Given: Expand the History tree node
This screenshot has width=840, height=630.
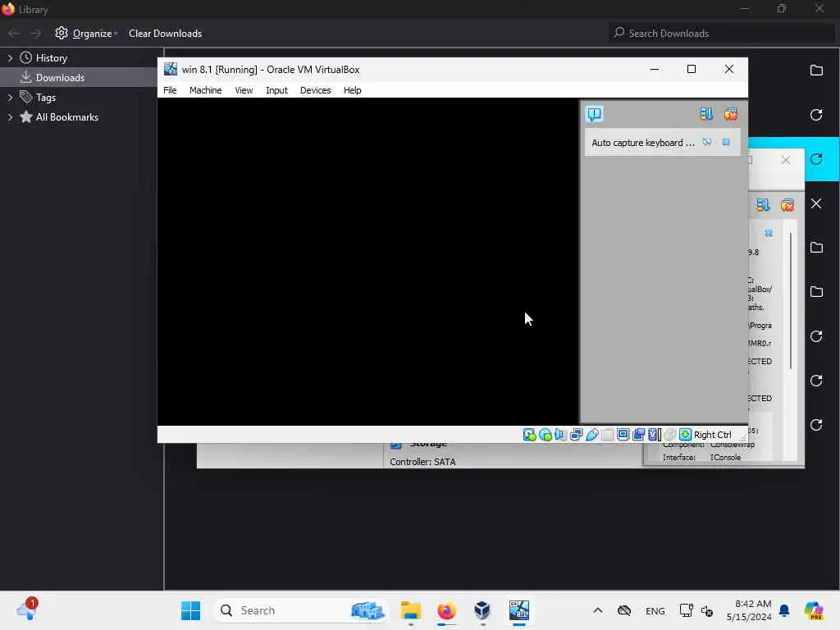Looking at the screenshot, I should pos(10,58).
